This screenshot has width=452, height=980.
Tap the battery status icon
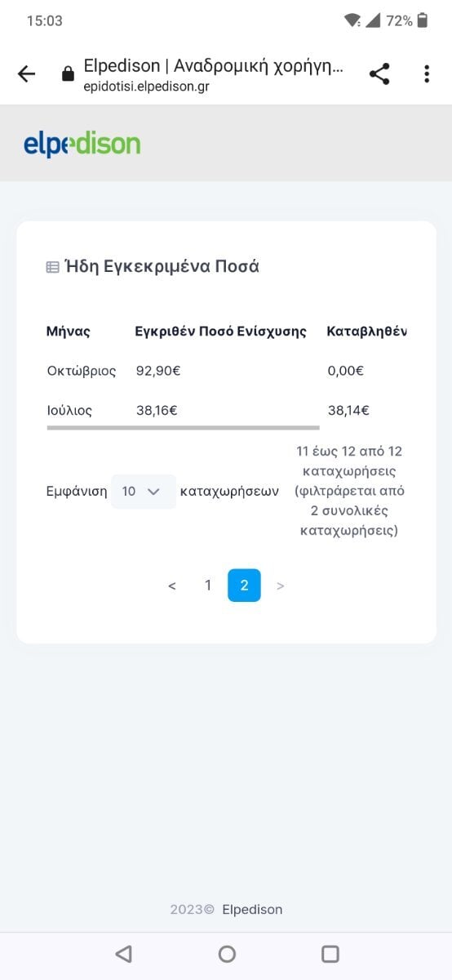423,20
